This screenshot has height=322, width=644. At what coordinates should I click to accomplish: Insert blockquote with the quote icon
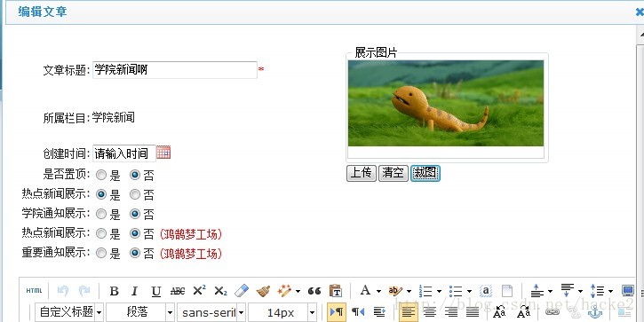tap(314, 291)
